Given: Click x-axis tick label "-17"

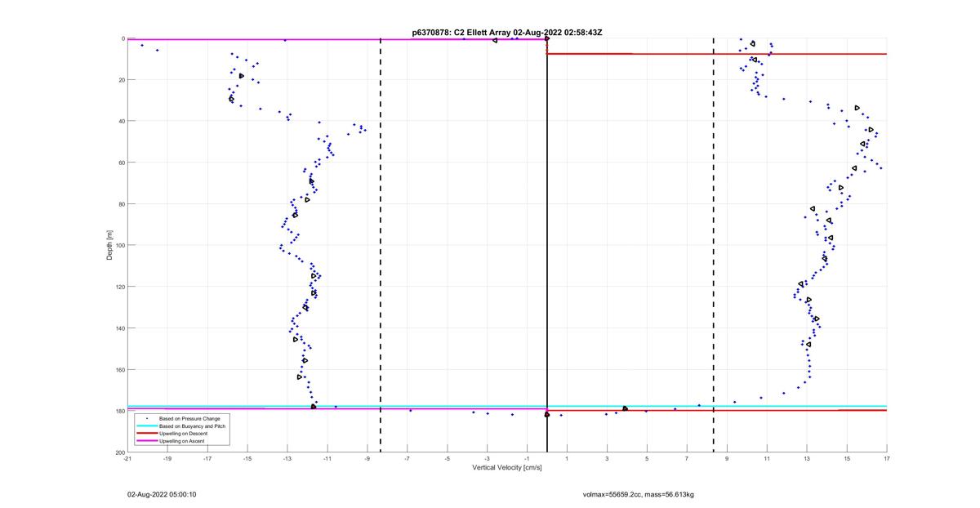Looking at the screenshot, I should 207,458.
